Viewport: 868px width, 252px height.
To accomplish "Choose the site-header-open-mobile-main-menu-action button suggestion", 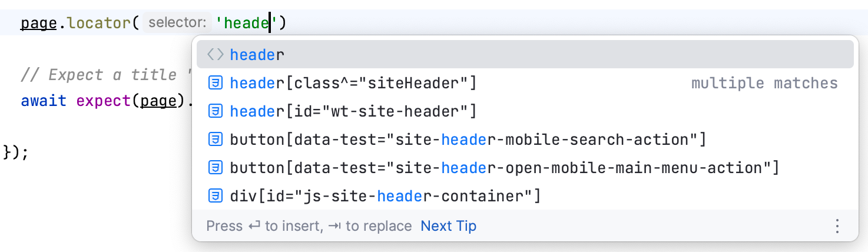I will 504,168.
